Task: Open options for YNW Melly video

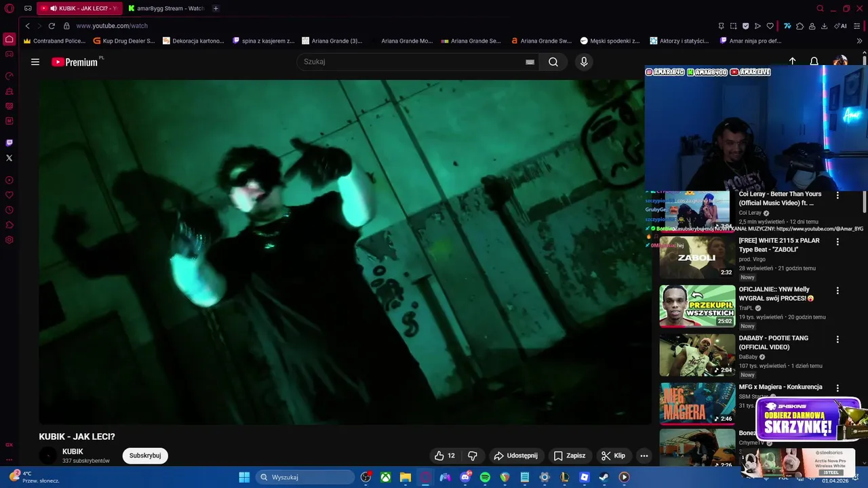Action: (837, 290)
